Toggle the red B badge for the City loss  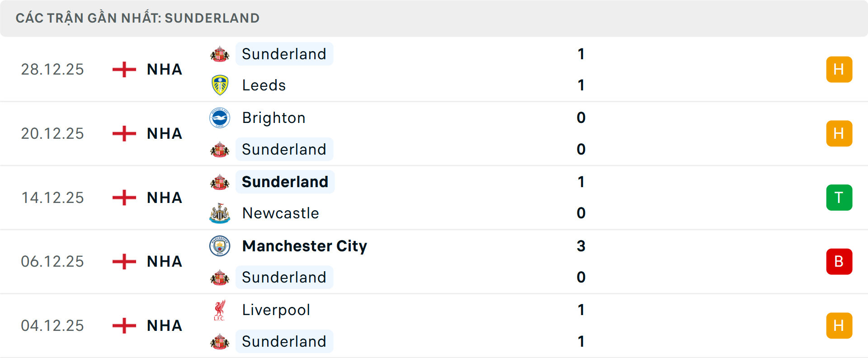pyautogui.click(x=839, y=261)
